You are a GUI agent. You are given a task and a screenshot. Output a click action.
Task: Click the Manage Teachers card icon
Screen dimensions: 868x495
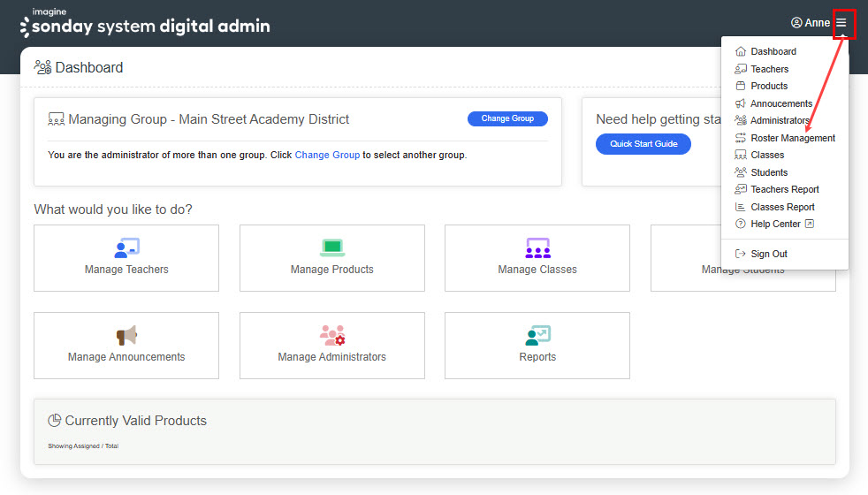coord(126,248)
